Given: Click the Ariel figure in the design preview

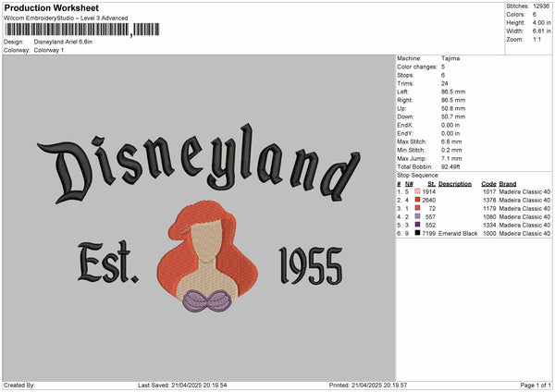Looking at the screenshot, I should point(207,256).
